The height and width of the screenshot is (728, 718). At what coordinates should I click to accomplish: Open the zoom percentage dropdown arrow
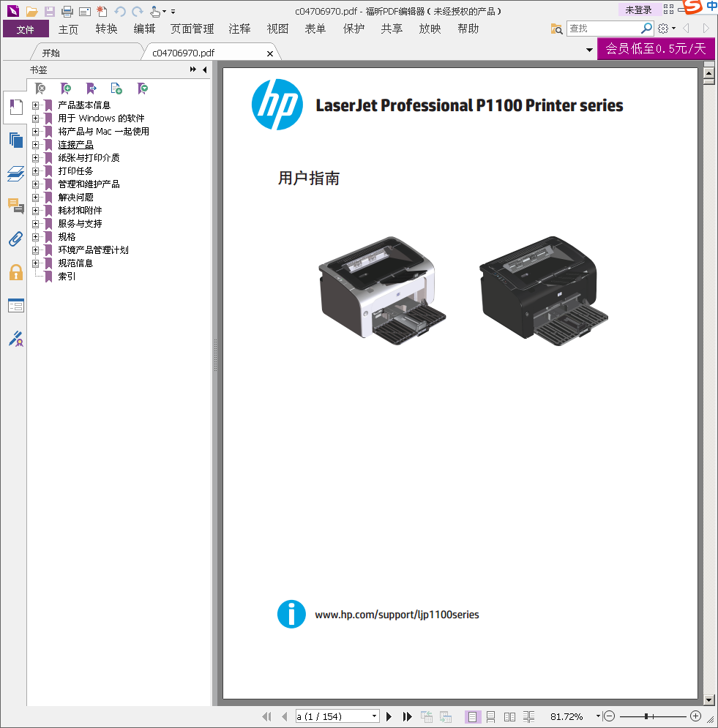598,716
